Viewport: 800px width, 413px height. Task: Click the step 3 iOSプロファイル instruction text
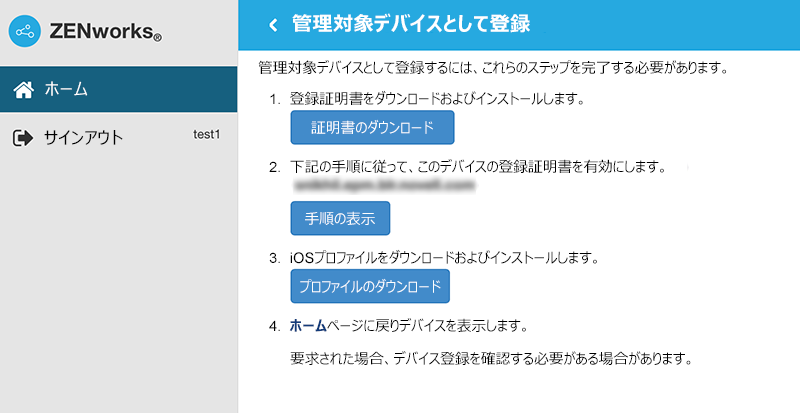click(x=443, y=258)
